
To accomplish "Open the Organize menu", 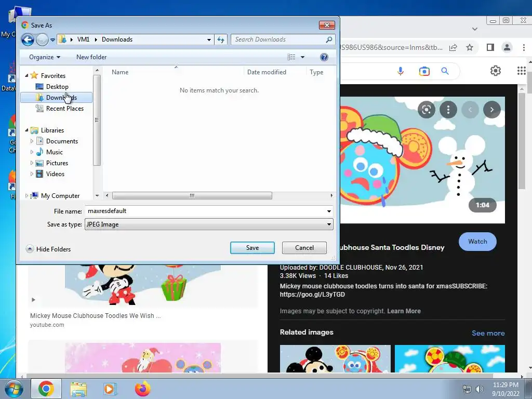I will [45, 57].
